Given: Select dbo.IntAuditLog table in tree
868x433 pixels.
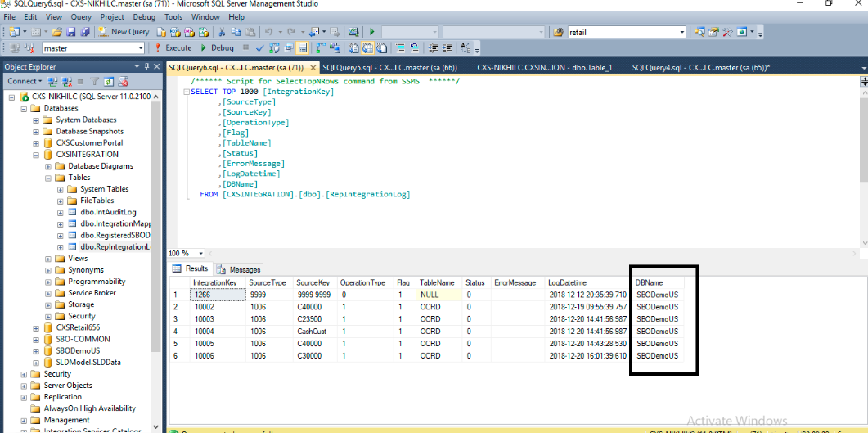Looking at the screenshot, I should (108, 212).
